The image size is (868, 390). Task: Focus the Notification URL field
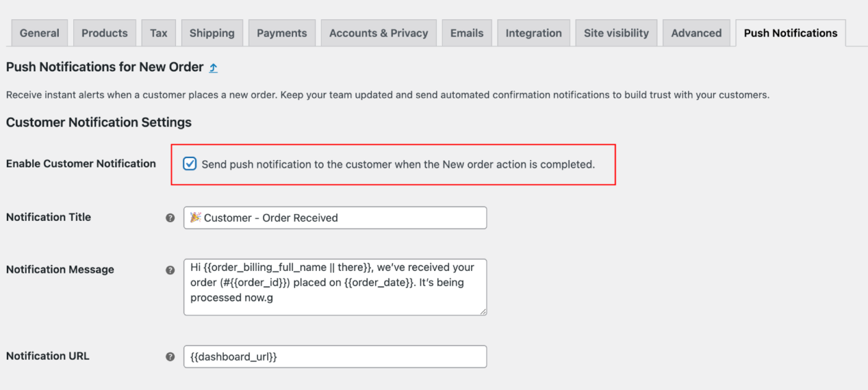tap(335, 357)
